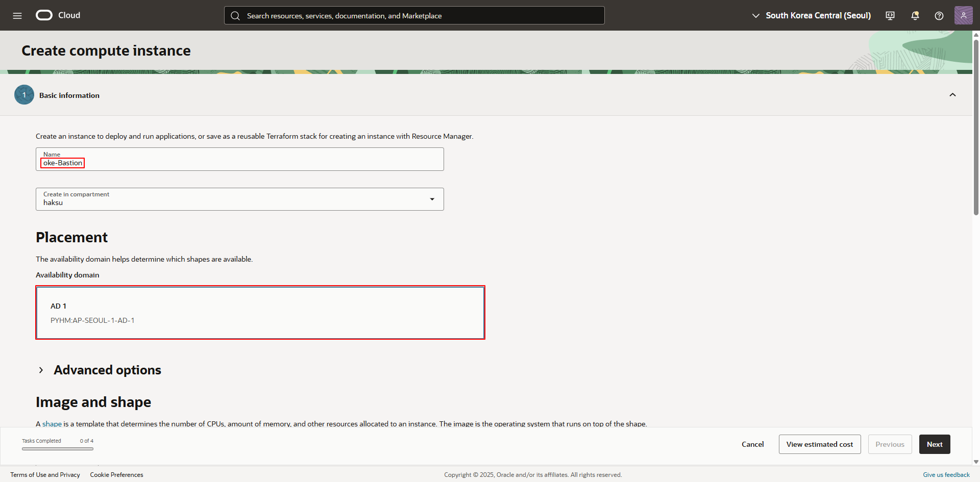Open the user profile avatar menu
980x482 pixels.
(963, 15)
